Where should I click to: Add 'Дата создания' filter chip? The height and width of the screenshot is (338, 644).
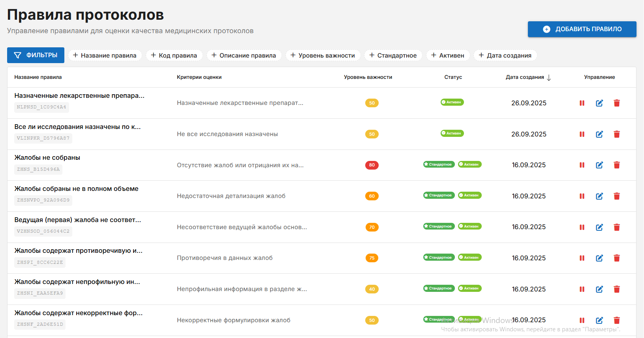(505, 56)
